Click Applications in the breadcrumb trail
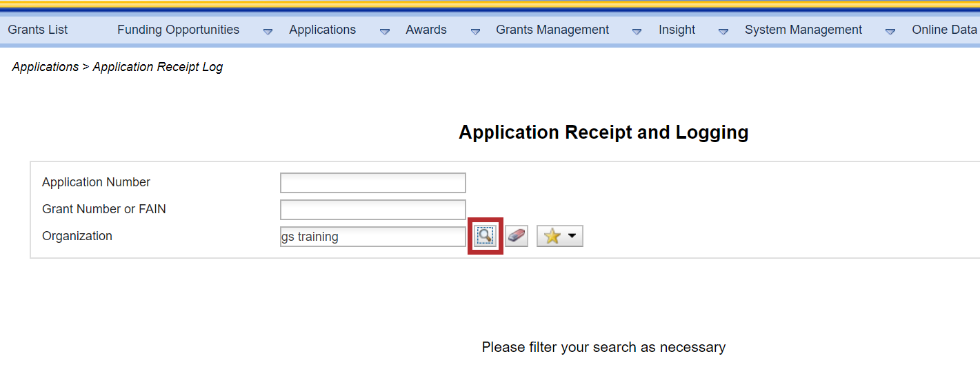The image size is (980, 374). click(46, 67)
